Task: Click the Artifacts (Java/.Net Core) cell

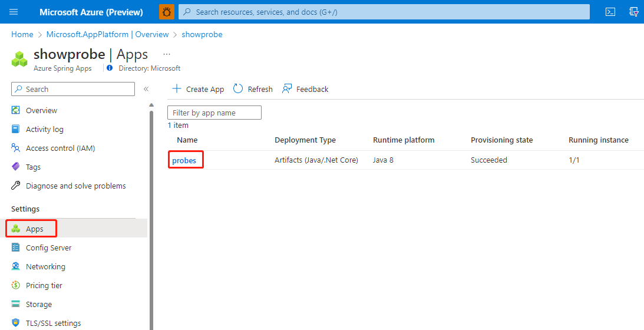Action: [x=316, y=160]
